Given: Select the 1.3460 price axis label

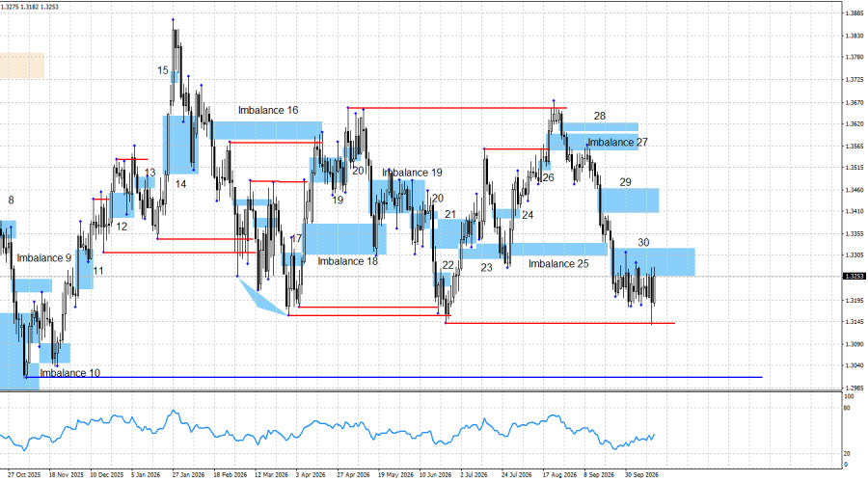Looking at the screenshot, I should [854, 190].
